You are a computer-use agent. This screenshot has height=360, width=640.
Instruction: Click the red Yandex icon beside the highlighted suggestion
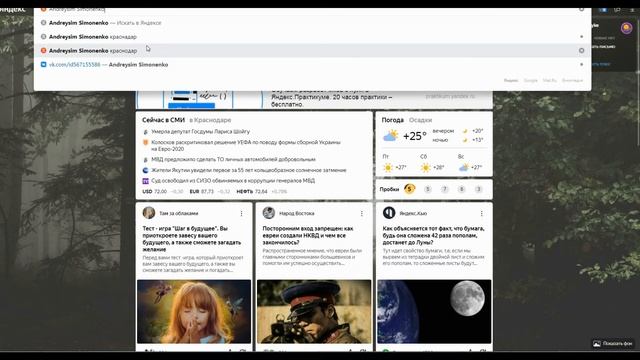click(x=43, y=51)
